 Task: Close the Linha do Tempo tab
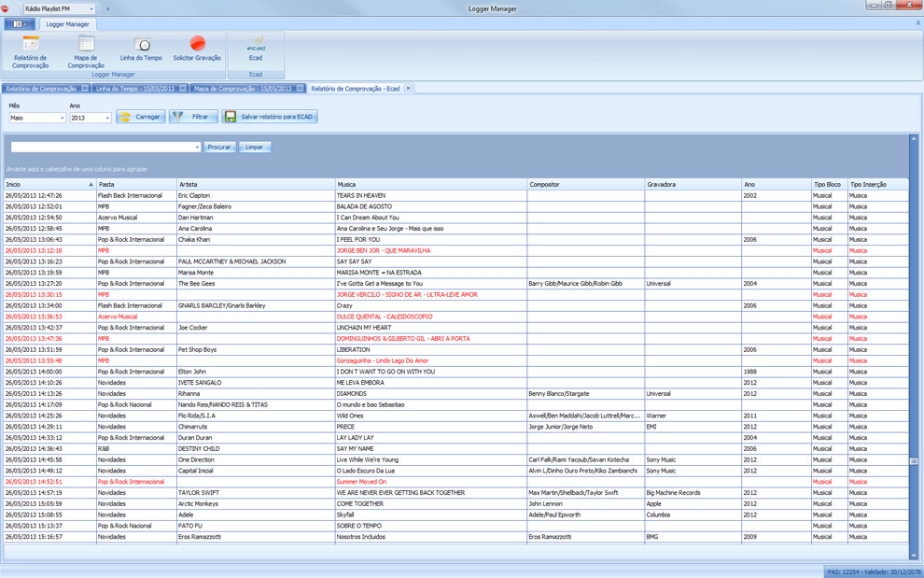tap(183, 88)
